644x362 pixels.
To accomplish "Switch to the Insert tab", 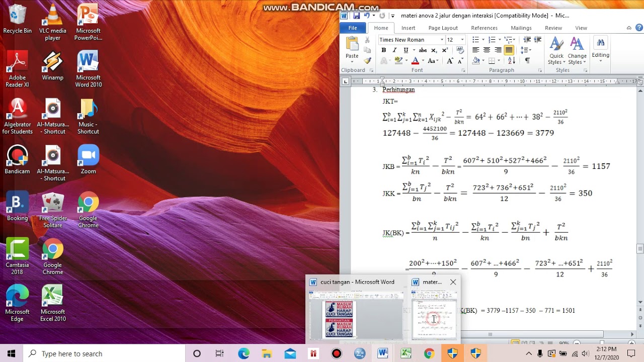I will tap(408, 28).
